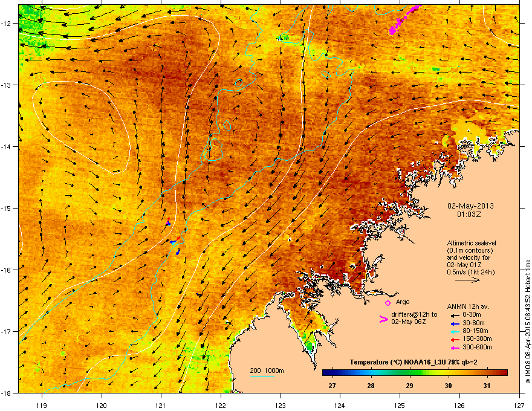
Task: Click the '02-May-2013' date label
Action: pos(470,206)
